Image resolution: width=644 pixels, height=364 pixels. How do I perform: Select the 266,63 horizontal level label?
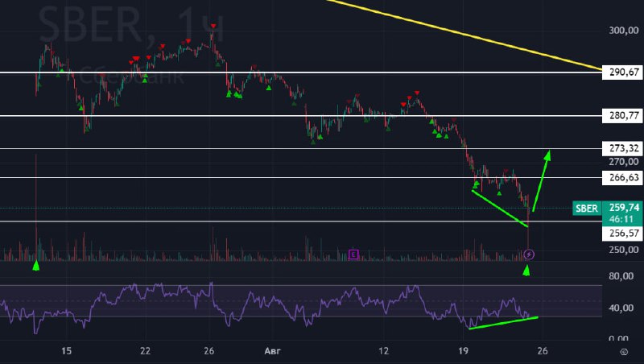(622, 177)
